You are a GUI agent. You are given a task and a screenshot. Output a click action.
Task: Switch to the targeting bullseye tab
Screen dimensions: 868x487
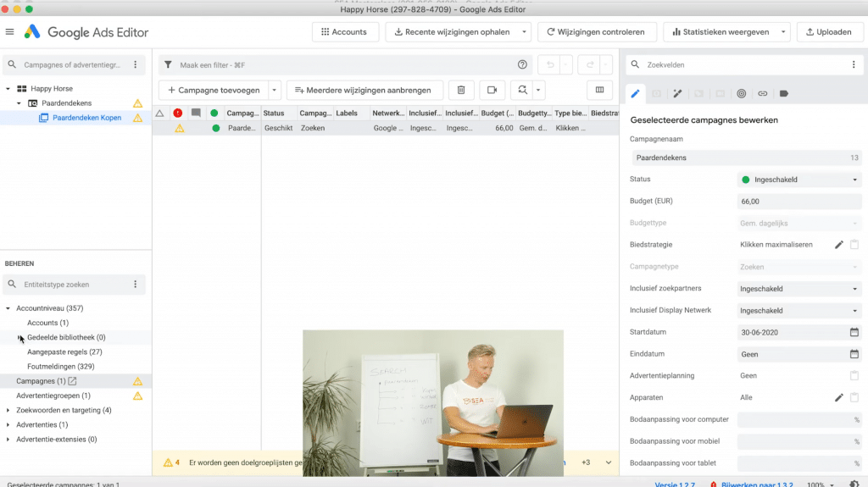[741, 93]
